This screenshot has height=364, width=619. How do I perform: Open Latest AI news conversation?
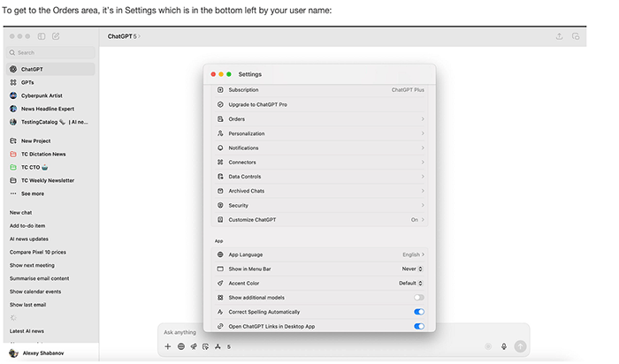tap(27, 331)
